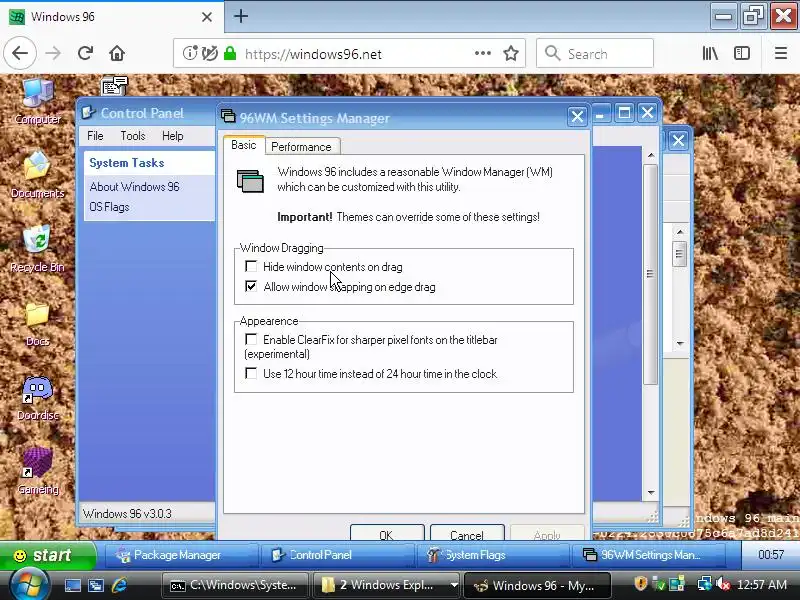The width and height of the screenshot is (800, 600).
Task: Close the Windows 96 browser tab
Action: click(207, 17)
